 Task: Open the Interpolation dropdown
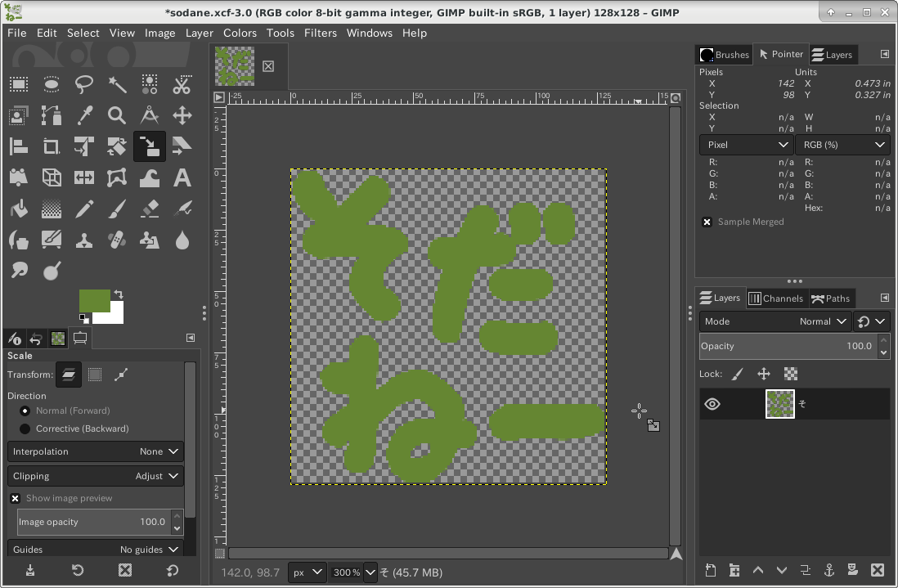[96, 451]
